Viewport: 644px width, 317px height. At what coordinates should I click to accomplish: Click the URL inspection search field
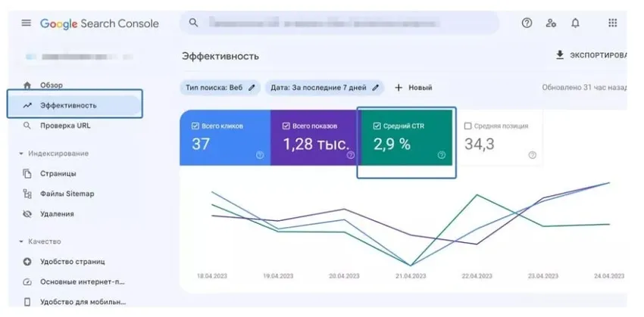[x=341, y=23]
